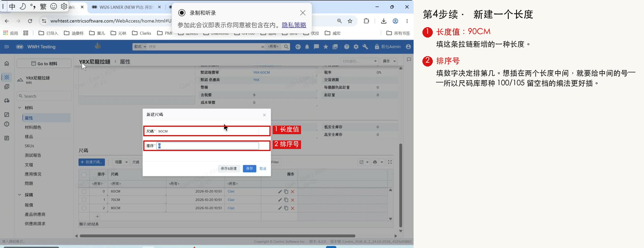Check the 60CM row checkbox
The width and height of the screenshot is (644, 248).
[x=84, y=192]
